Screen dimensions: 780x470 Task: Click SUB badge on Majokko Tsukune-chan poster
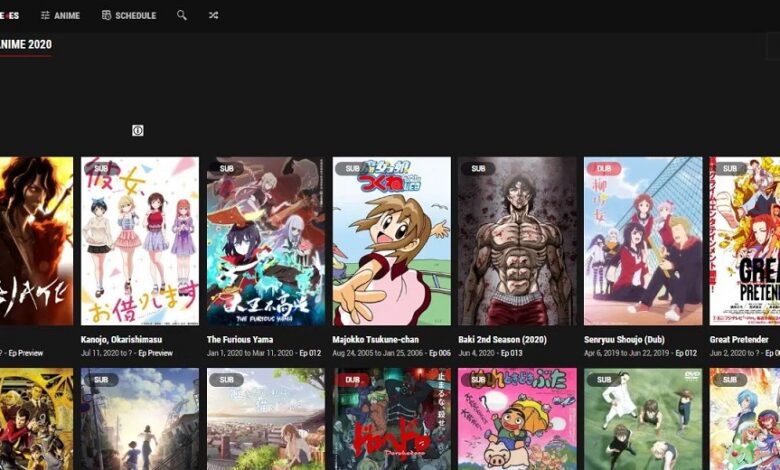[353, 169]
